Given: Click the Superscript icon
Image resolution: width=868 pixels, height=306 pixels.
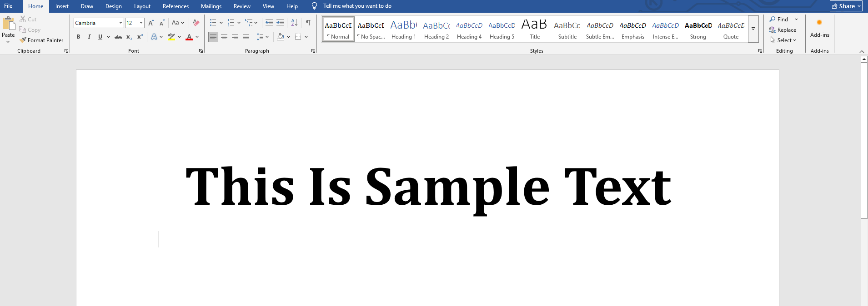Looking at the screenshot, I should (140, 37).
